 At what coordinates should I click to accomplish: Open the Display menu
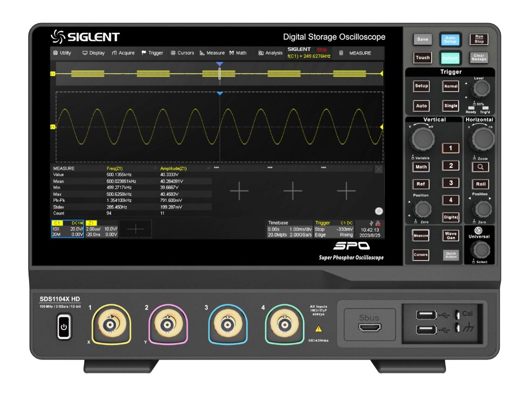(94, 53)
